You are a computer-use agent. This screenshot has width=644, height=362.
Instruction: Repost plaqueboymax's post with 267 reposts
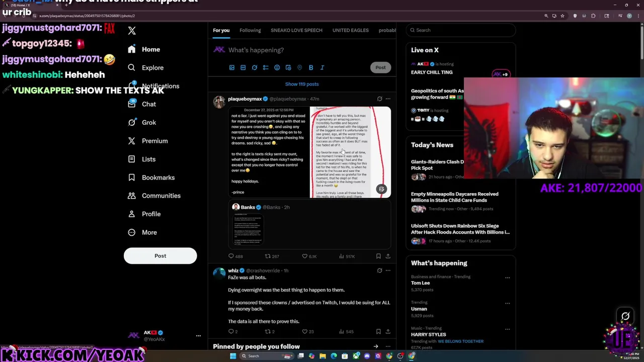[x=272, y=256]
